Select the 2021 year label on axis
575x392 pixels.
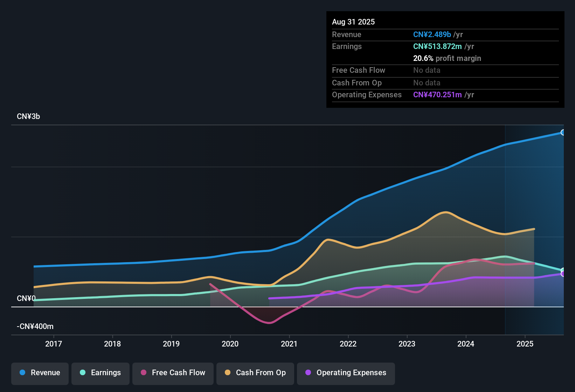[289, 344]
